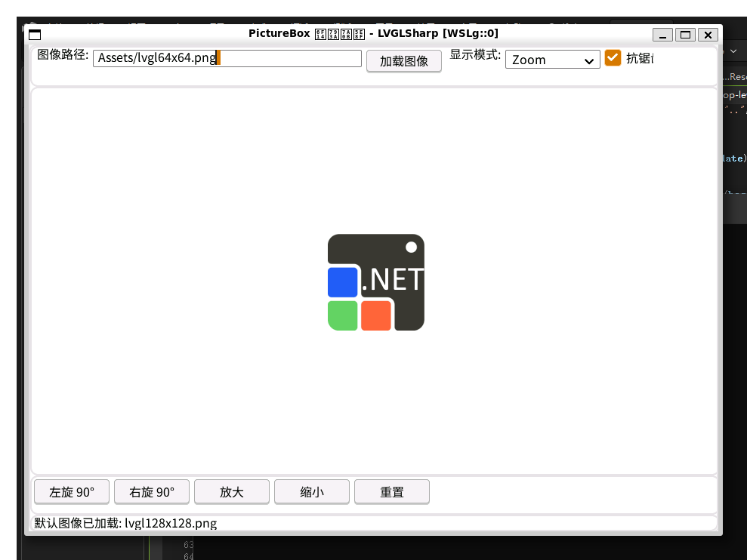
Task: Click the orange square in the logo
Action: click(375, 315)
